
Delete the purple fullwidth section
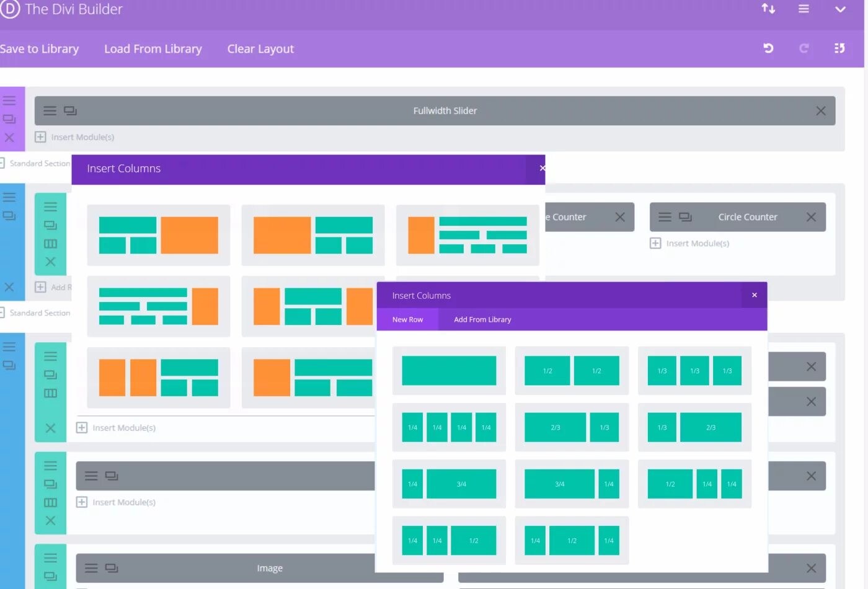tap(9, 138)
